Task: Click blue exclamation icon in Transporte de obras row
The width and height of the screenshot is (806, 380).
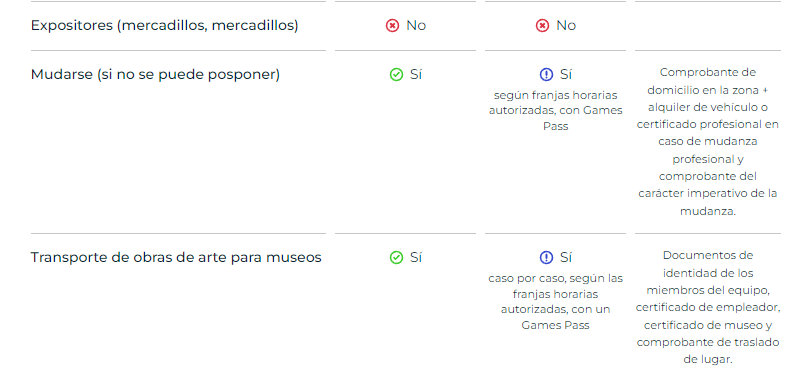Action: point(546,258)
